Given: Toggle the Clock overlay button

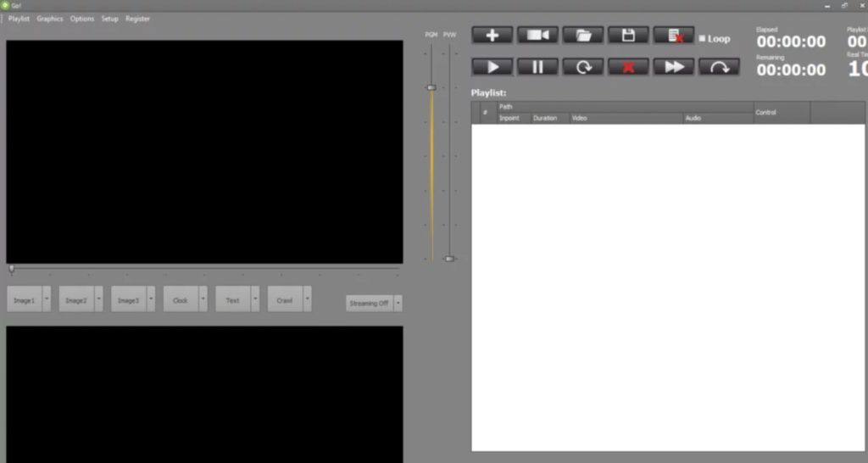Looking at the screenshot, I should (x=181, y=299).
